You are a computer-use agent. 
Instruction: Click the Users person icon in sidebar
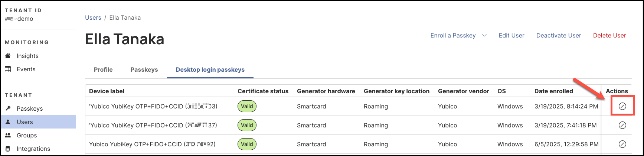[8, 122]
